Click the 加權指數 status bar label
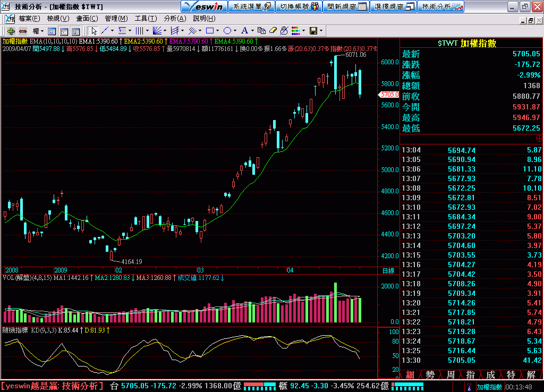Image resolution: width=544 pixels, height=392 pixels. (x=489, y=387)
